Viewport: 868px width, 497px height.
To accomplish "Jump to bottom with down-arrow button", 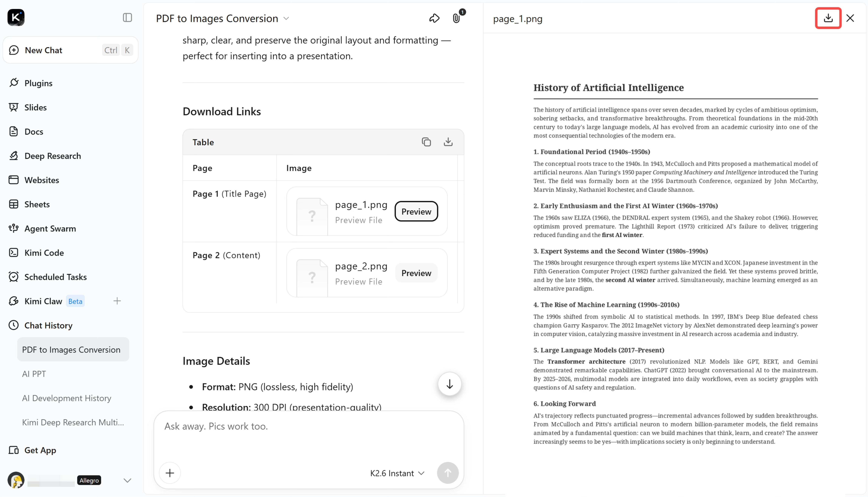I will (449, 384).
